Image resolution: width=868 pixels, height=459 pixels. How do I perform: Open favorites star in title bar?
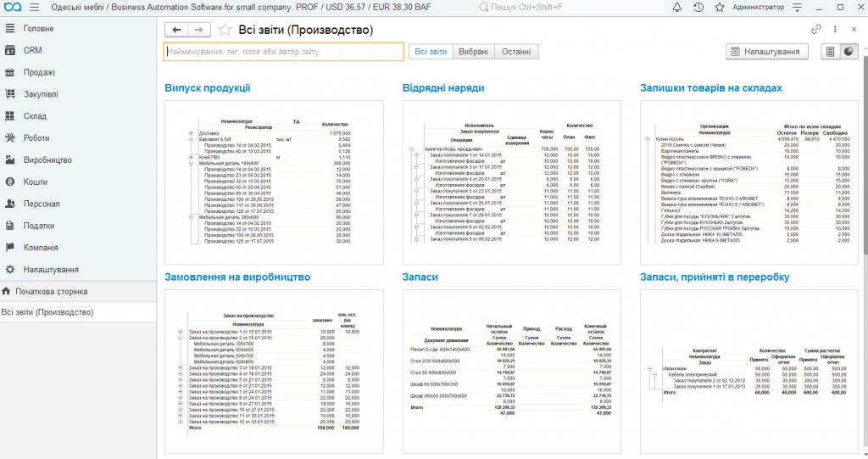720,7
